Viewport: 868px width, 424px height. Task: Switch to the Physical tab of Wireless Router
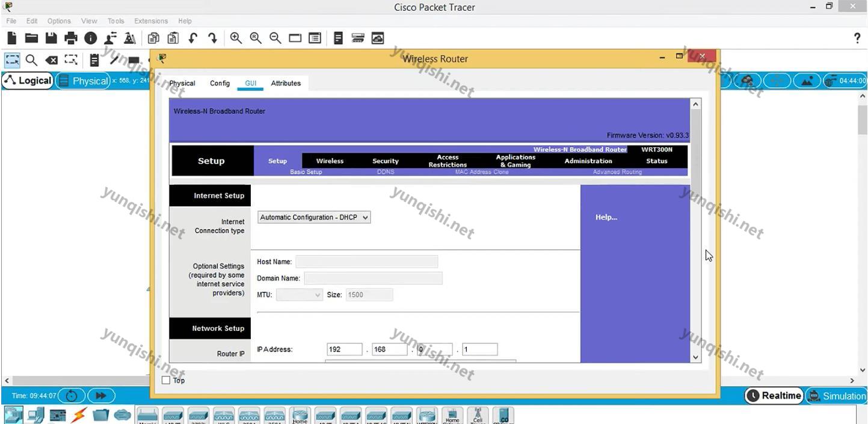pyautogui.click(x=182, y=83)
